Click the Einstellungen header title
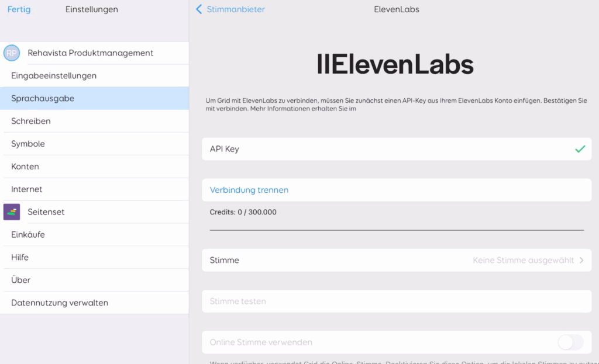 pos(92,9)
